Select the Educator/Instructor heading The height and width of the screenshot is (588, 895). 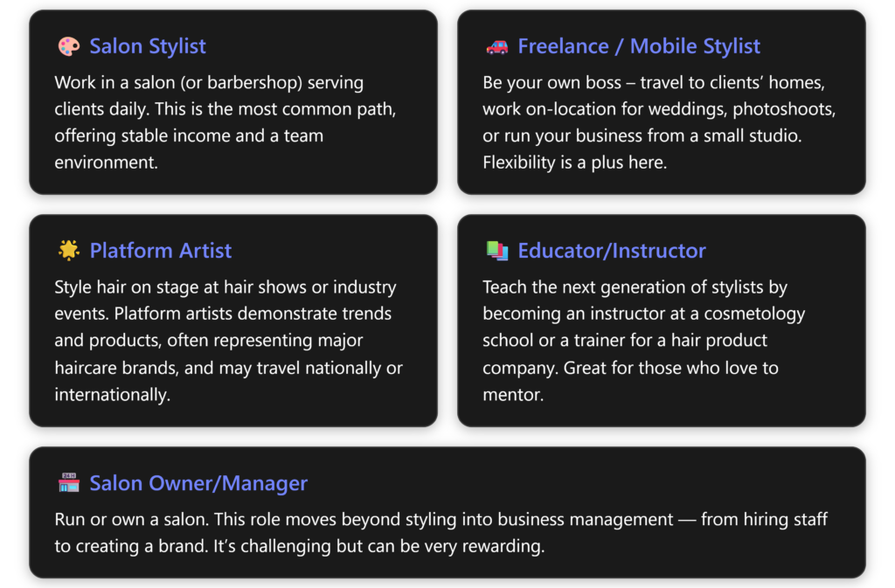(x=612, y=252)
